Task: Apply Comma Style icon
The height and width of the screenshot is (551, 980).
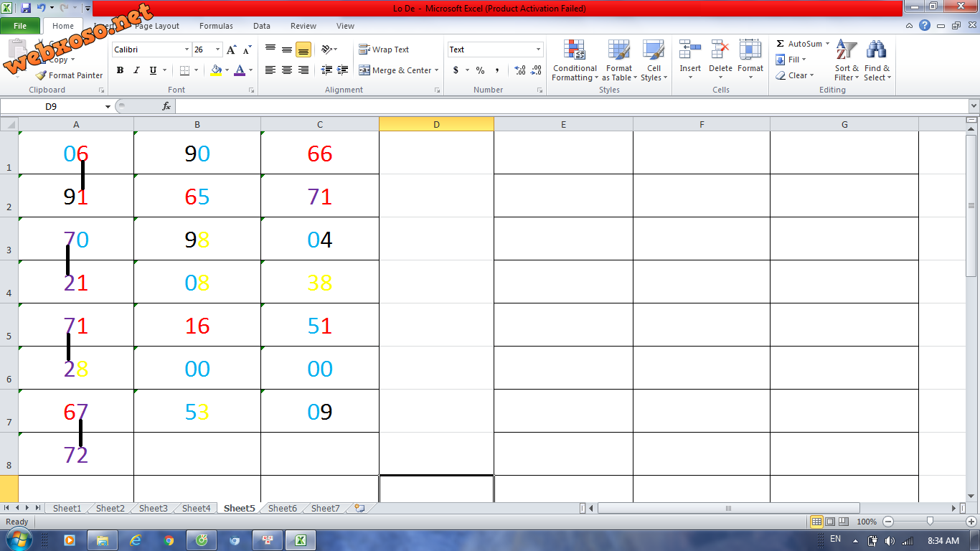Action: (x=497, y=70)
